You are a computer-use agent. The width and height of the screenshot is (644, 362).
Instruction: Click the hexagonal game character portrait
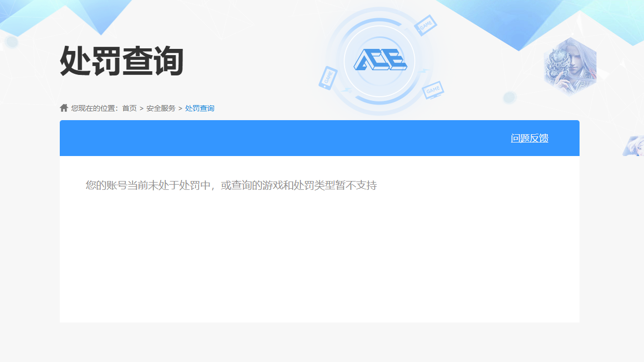570,67
